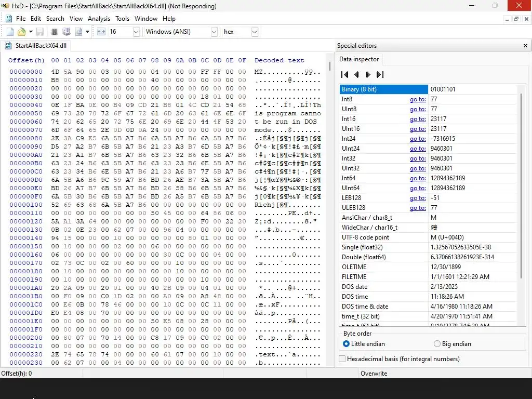
Task: Expand the Open file dropdown arrow
Action: 31,32
